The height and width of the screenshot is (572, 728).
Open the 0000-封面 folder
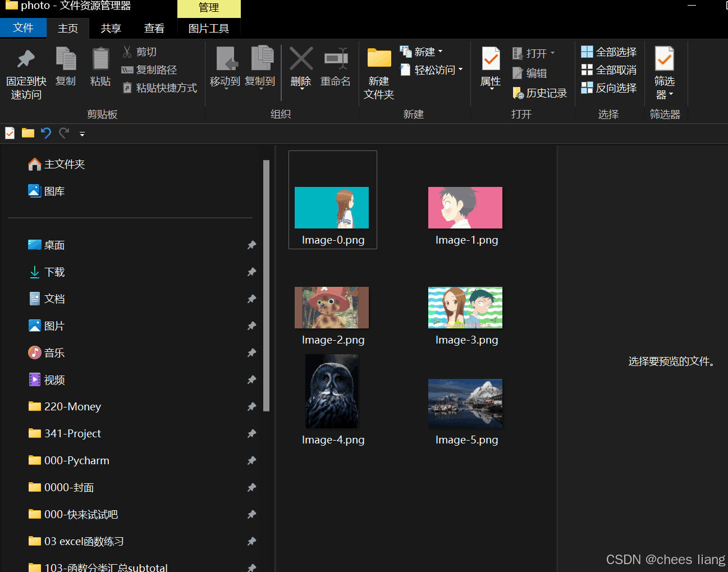click(x=61, y=487)
